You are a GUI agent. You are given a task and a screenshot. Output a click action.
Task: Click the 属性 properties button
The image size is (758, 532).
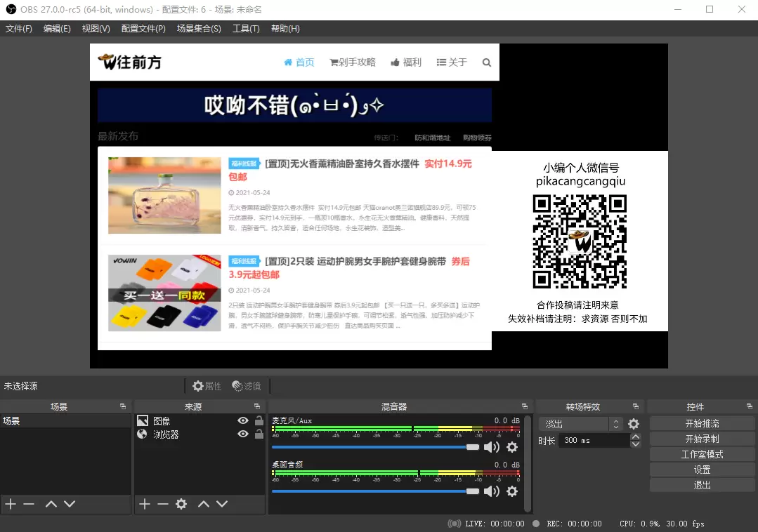(x=207, y=386)
